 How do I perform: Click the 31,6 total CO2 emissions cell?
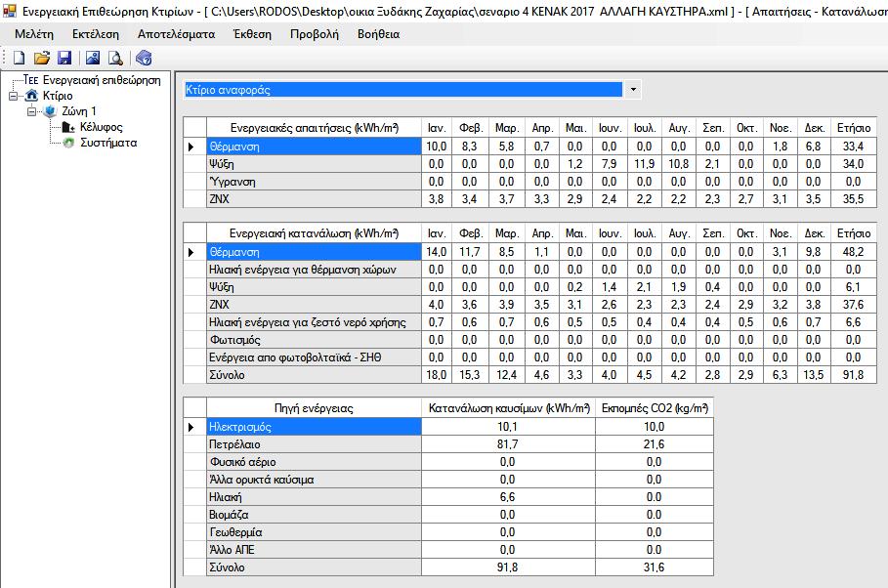(655, 567)
